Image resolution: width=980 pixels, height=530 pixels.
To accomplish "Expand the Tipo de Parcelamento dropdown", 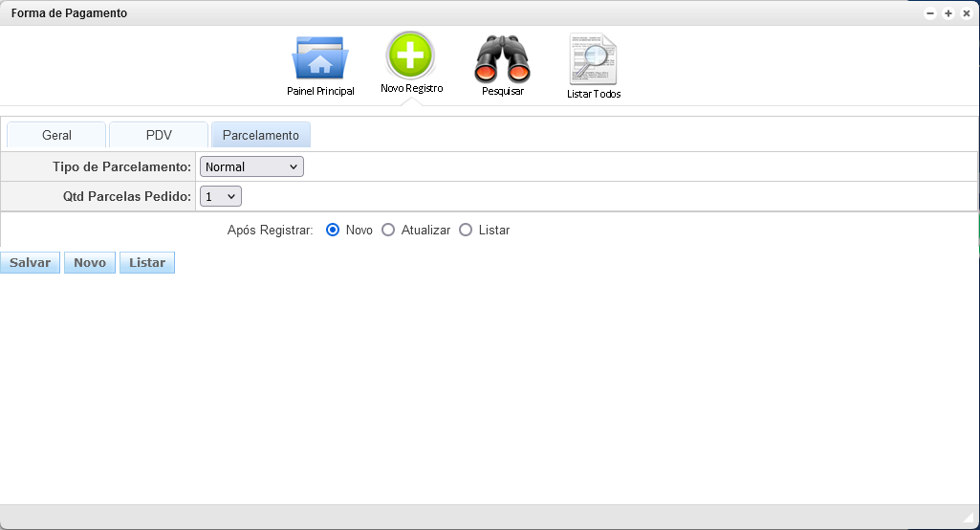I will coord(251,166).
